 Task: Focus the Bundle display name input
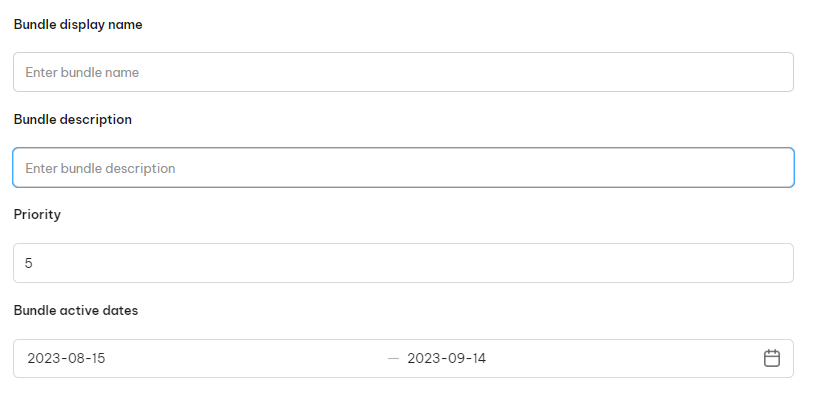tap(403, 72)
